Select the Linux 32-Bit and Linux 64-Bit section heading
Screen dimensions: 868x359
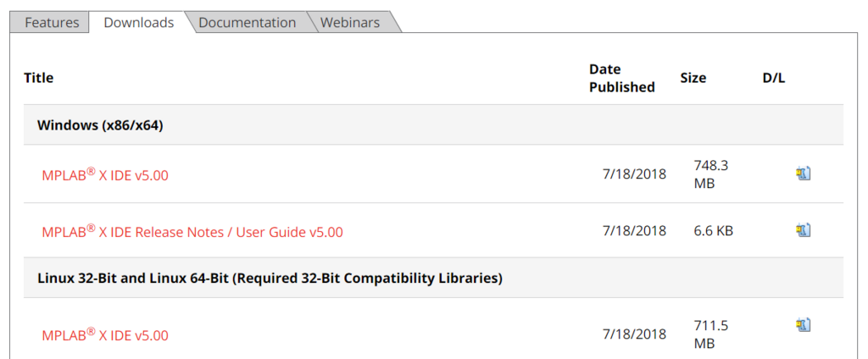pyautogui.click(x=270, y=278)
